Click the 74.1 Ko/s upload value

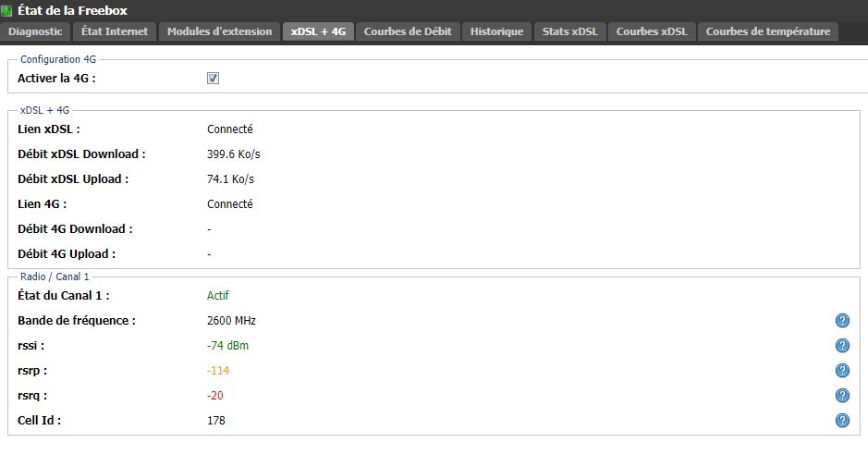click(230, 178)
